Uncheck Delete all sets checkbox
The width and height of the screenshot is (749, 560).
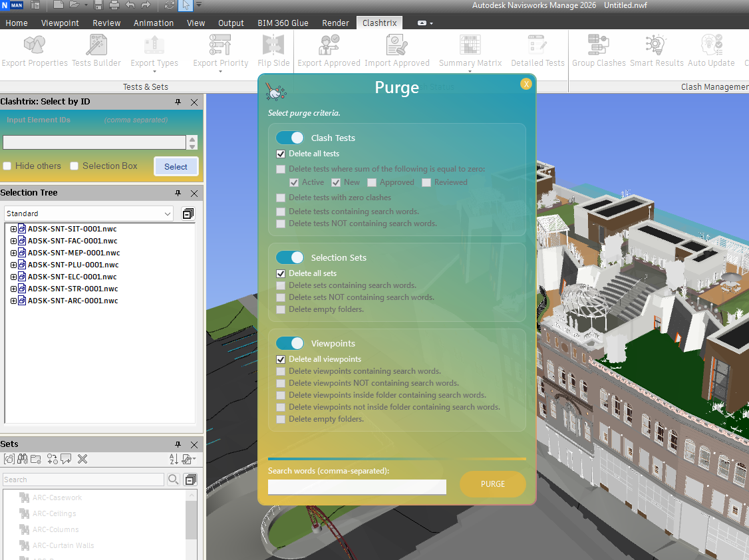point(281,273)
